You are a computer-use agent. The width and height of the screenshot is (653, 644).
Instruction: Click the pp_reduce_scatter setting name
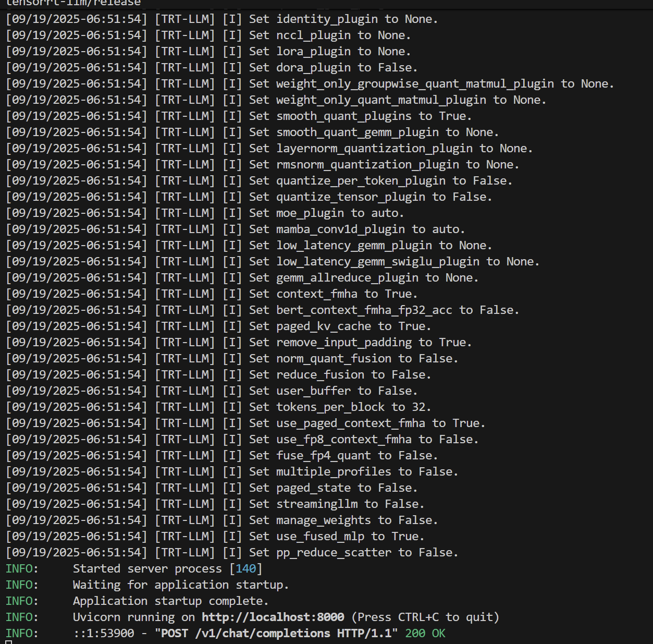pyautogui.click(x=334, y=553)
